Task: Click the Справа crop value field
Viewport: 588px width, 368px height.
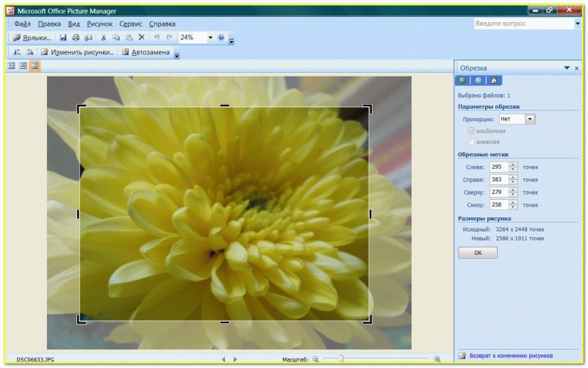Action: pos(499,179)
